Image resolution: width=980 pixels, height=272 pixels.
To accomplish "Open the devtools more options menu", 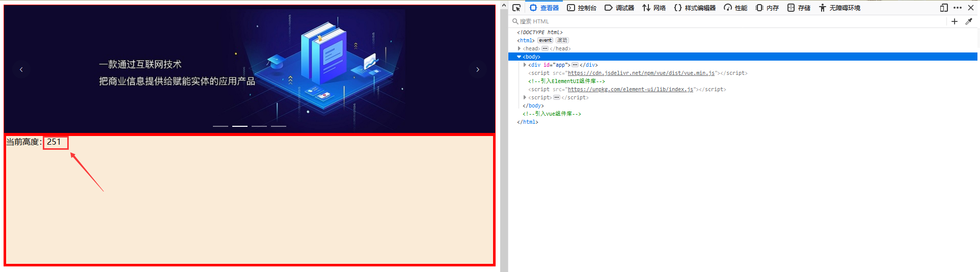I will (x=958, y=8).
